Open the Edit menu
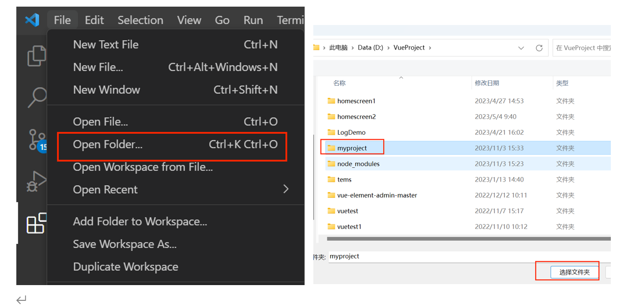 [x=94, y=20]
